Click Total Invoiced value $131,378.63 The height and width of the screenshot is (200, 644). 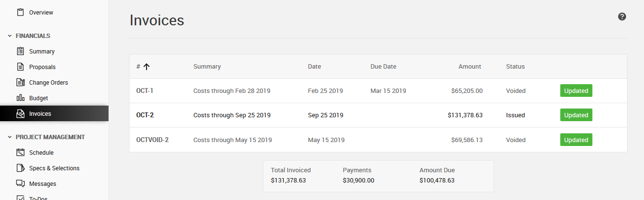(289, 180)
